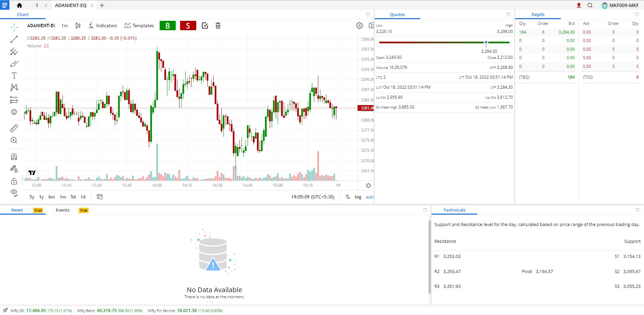The height and width of the screenshot is (315, 644).
Task: Switch to the Quotes tab
Action: click(397, 14)
